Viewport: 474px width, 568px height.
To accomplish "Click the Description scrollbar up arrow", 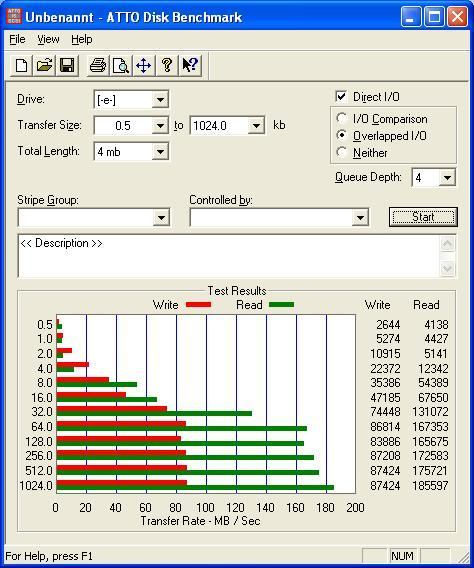I will (x=448, y=244).
